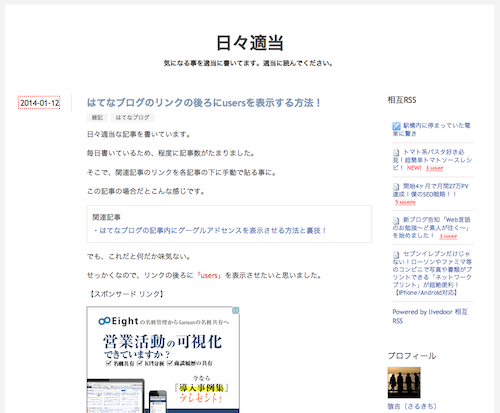The width and height of the screenshot is (500, 413).
Task: Click the 1 user badge on 新ブログ告知 entry
Action: (448, 236)
